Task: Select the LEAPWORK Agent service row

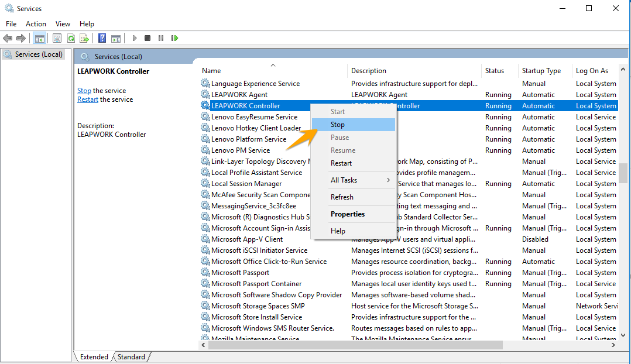Action: (x=239, y=95)
